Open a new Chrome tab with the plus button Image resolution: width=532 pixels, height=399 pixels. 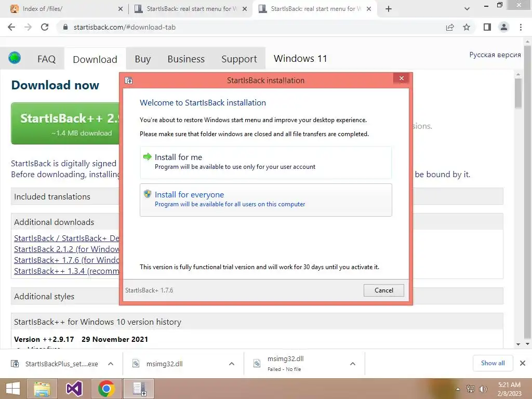click(389, 9)
